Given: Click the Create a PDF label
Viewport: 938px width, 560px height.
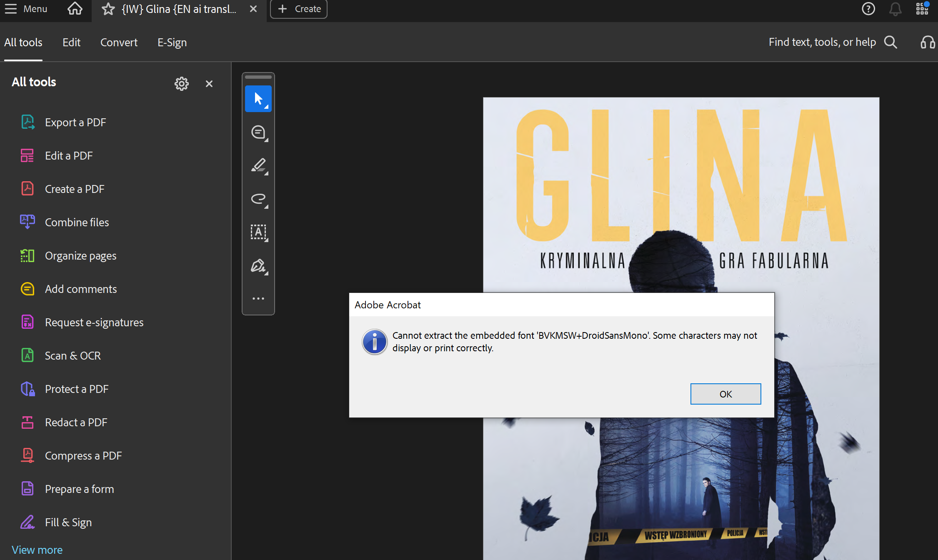Looking at the screenshot, I should click(x=75, y=189).
